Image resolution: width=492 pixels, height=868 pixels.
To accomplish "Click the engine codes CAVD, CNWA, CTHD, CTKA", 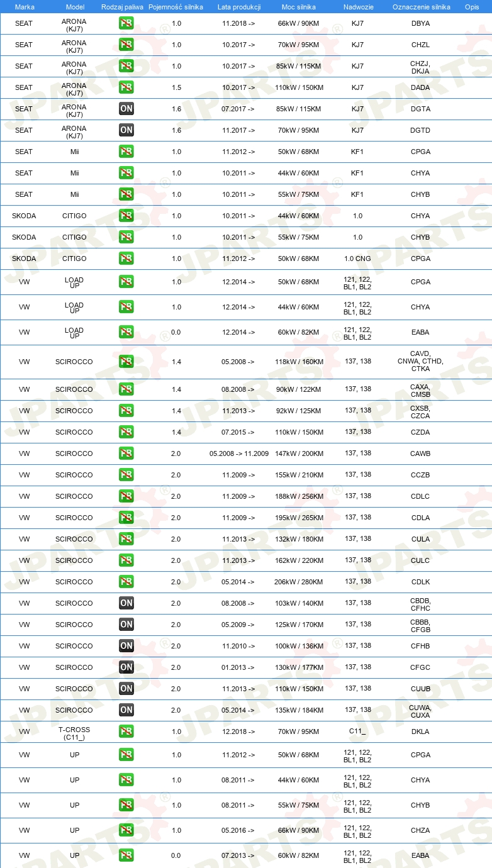I will [x=420, y=361].
